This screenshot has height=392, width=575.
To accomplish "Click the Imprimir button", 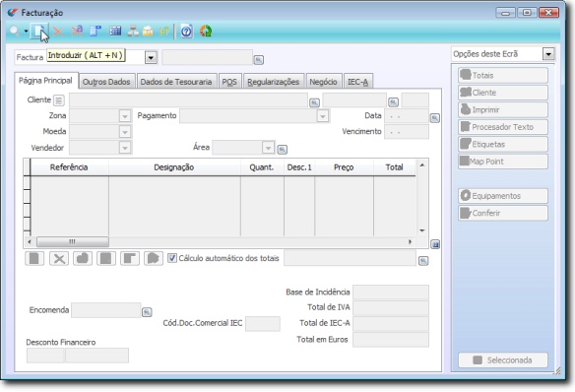I will [x=503, y=109].
